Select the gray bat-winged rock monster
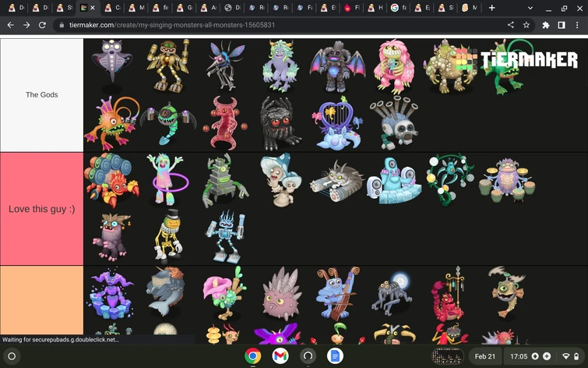This screenshot has width=588, height=368. pyautogui.click(x=337, y=67)
